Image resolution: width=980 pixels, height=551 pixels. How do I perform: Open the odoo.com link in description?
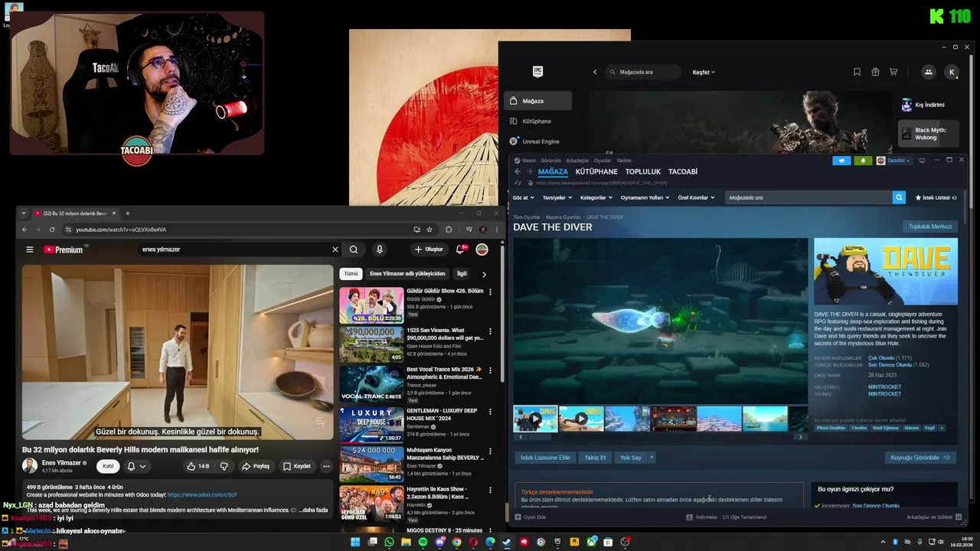coord(202,495)
